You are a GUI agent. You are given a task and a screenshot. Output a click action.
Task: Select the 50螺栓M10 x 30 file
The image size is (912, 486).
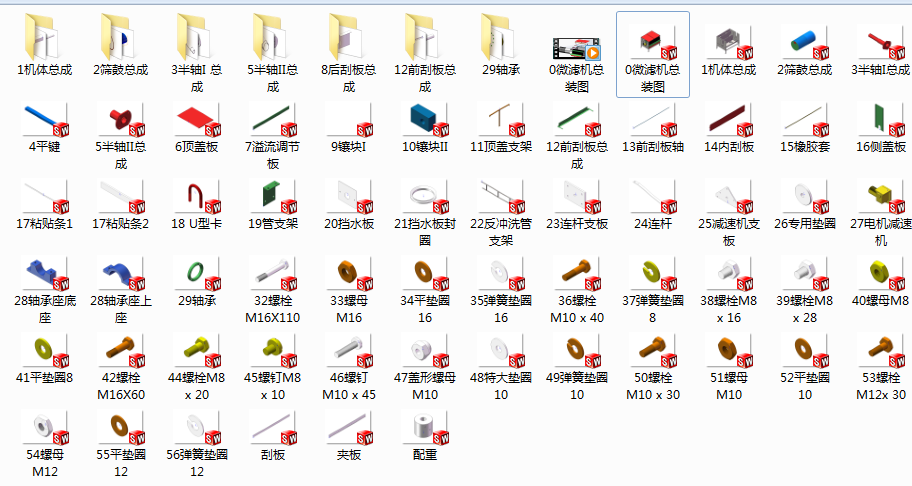point(653,366)
